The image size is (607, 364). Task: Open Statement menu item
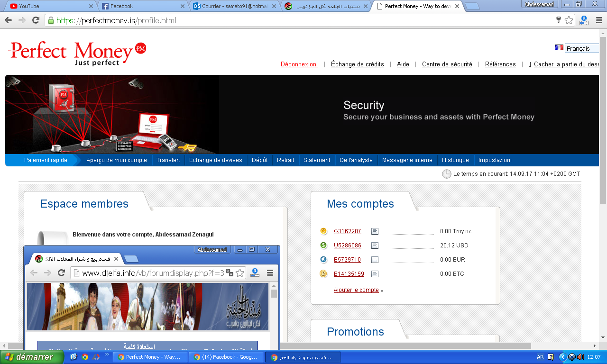point(317,160)
